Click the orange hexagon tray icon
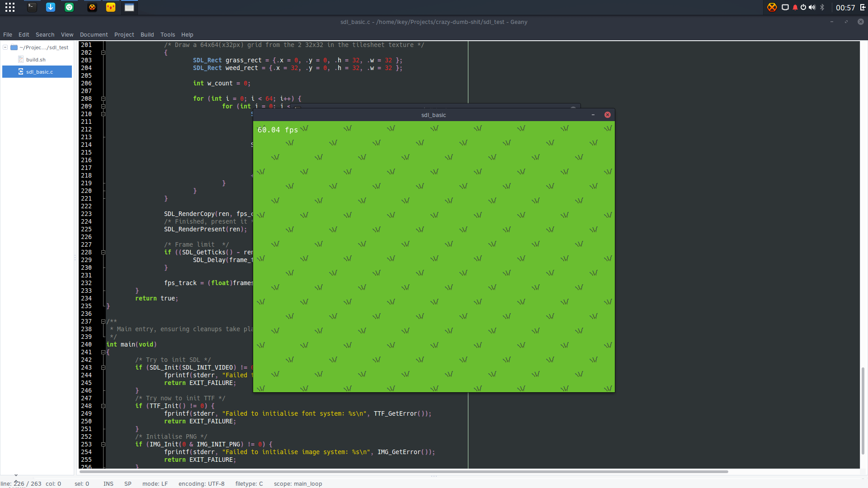 (772, 7)
